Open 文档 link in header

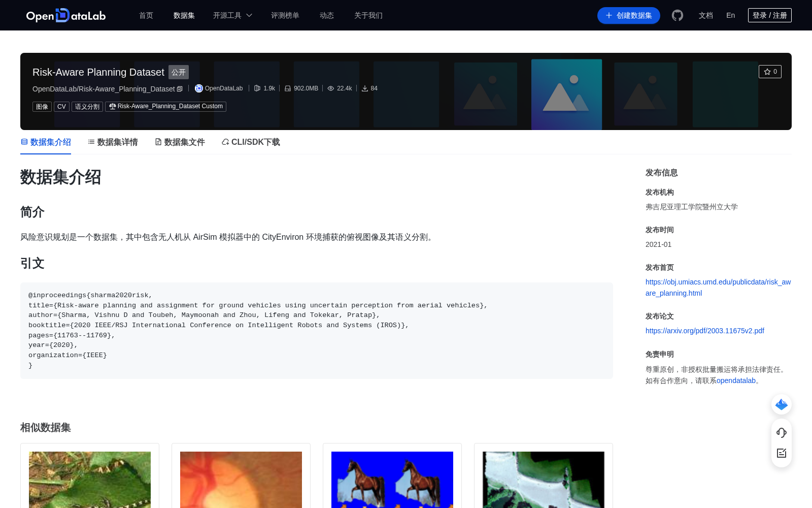[706, 15]
